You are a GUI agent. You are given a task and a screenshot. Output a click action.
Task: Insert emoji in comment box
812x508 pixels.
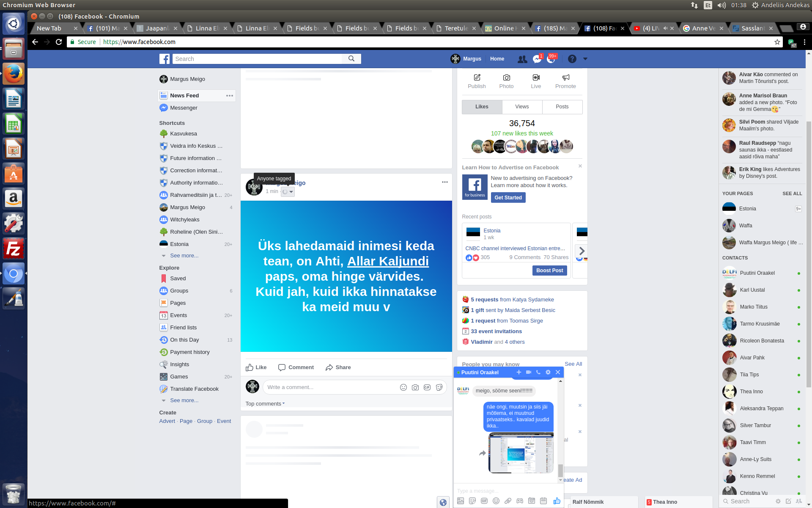pos(403,387)
